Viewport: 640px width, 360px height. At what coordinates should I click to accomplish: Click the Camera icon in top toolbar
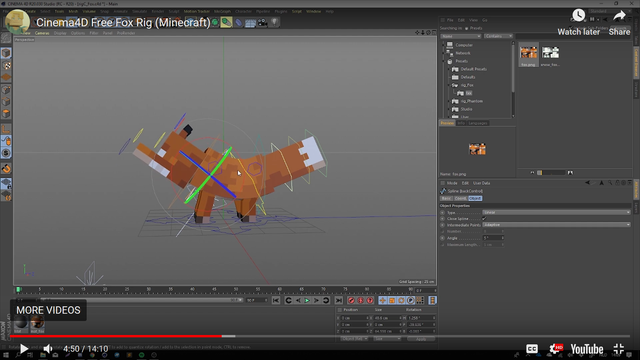coord(262,22)
